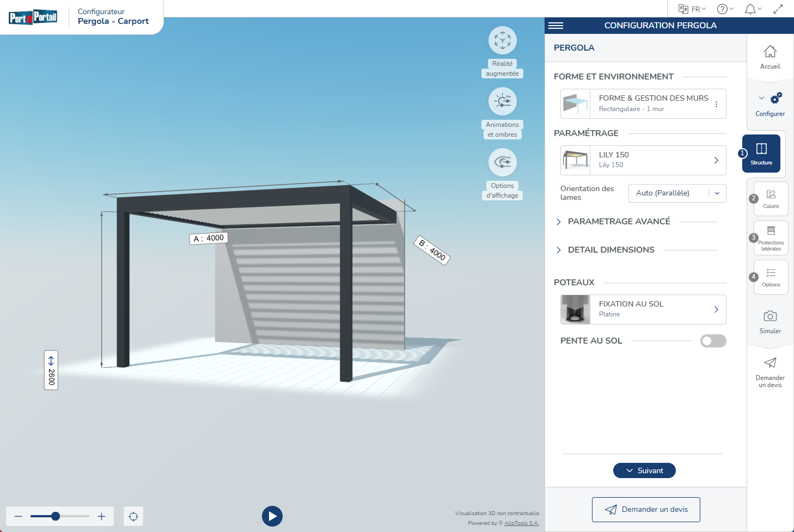Viewport: 794px width, 532px height.
Task: Open notifications bell icon
Action: (x=750, y=9)
